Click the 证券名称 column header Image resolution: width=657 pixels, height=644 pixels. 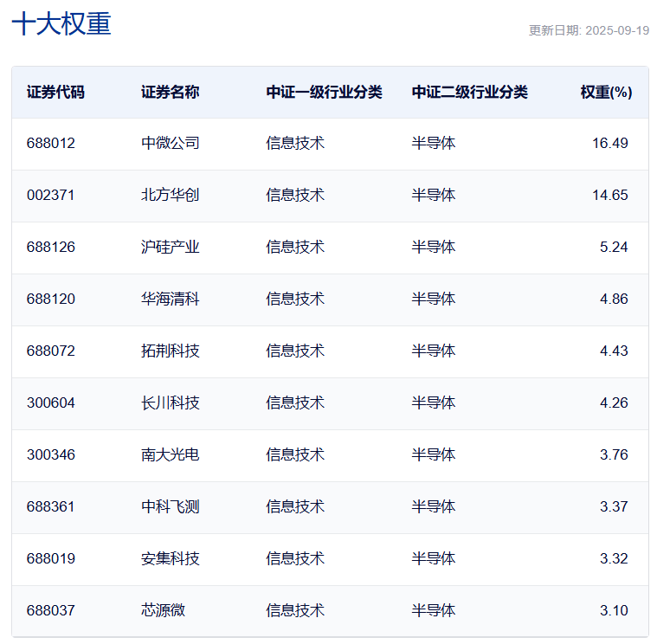(x=170, y=92)
